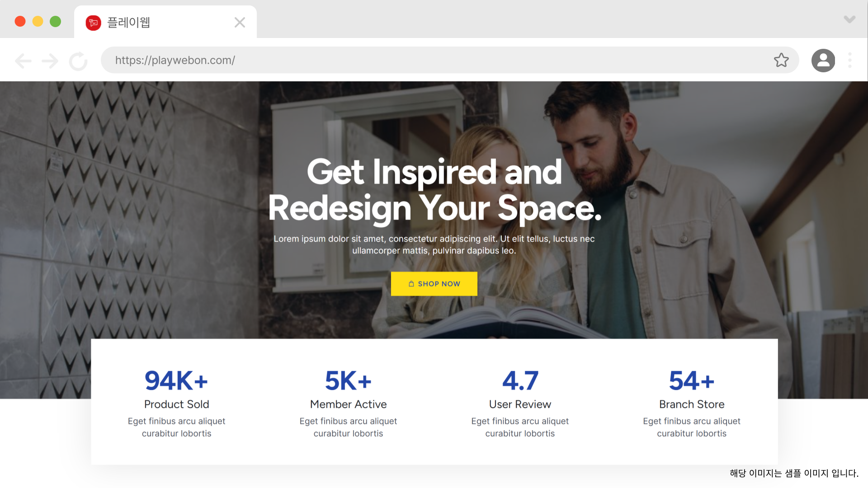Reload the page with the refresh icon
Viewport: 868px width, 488px height.
pyautogui.click(x=78, y=61)
